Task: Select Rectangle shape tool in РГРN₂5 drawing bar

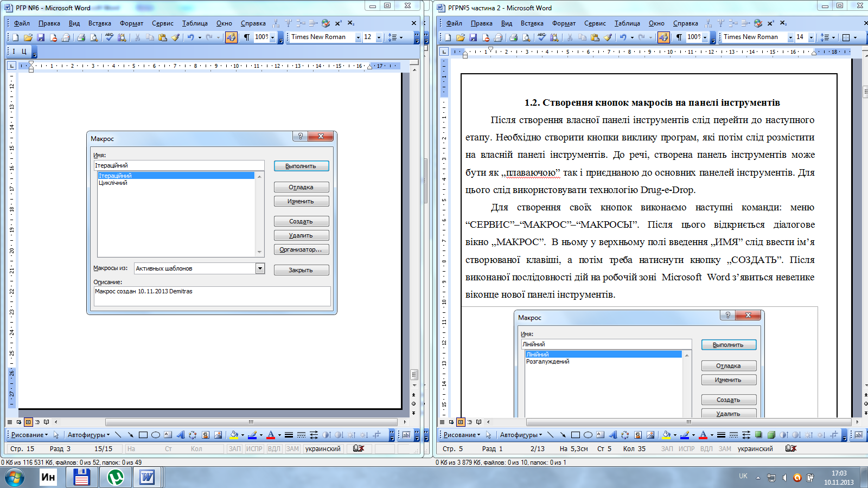Action: coord(576,435)
